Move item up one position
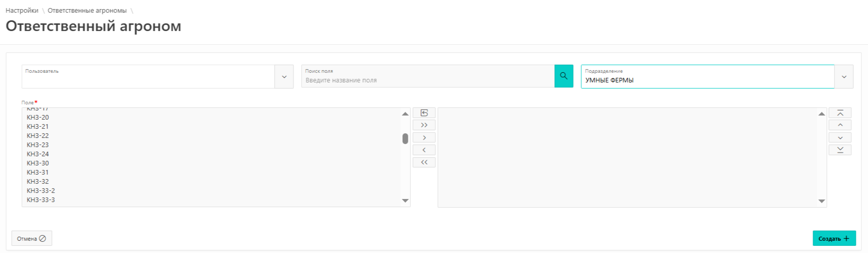Viewport: 868px width, 253px height. tap(840, 125)
